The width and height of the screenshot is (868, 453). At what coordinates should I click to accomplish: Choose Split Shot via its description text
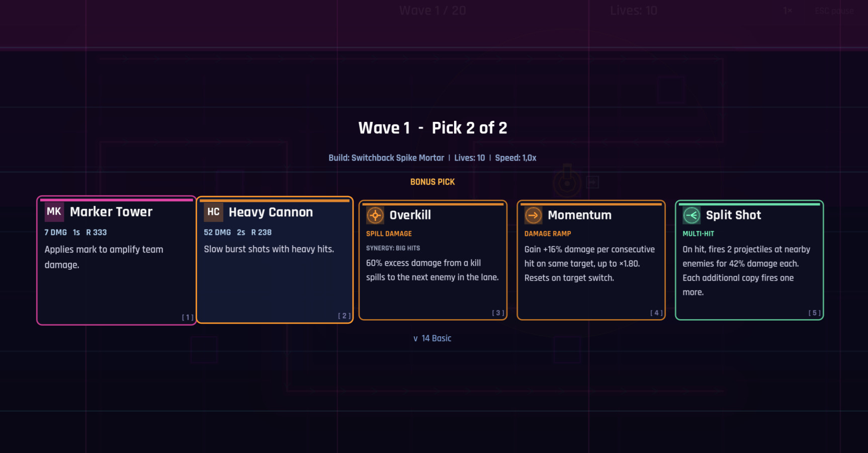(x=746, y=271)
